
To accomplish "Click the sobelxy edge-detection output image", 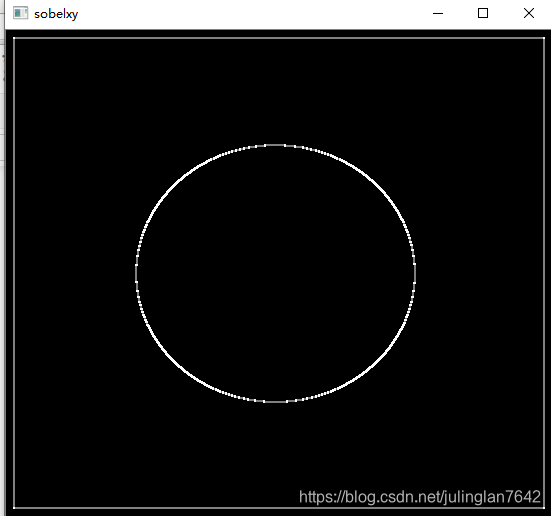I will pyautogui.click(x=279, y=273).
